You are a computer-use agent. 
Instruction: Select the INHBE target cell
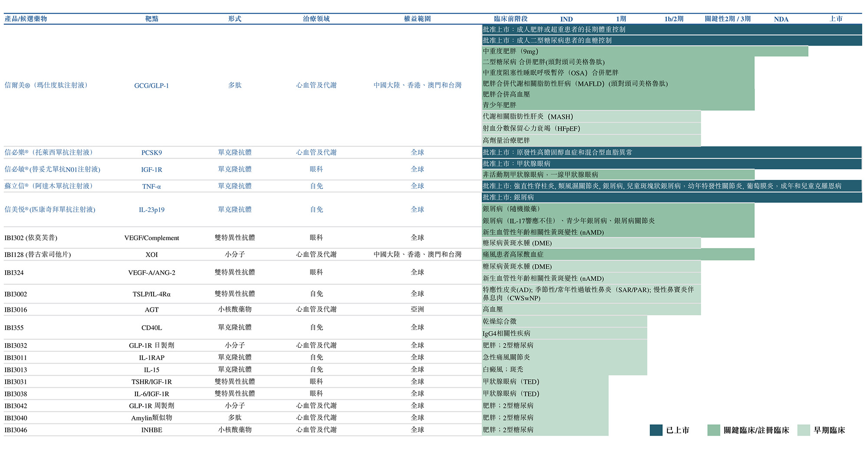[151, 430]
